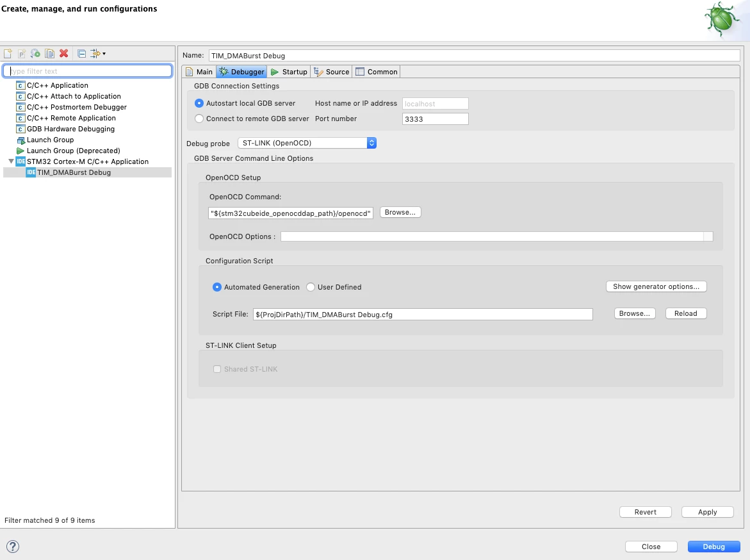The height and width of the screenshot is (560, 750).
Task: Select Automated Generation script option
Action: (217, 287)
